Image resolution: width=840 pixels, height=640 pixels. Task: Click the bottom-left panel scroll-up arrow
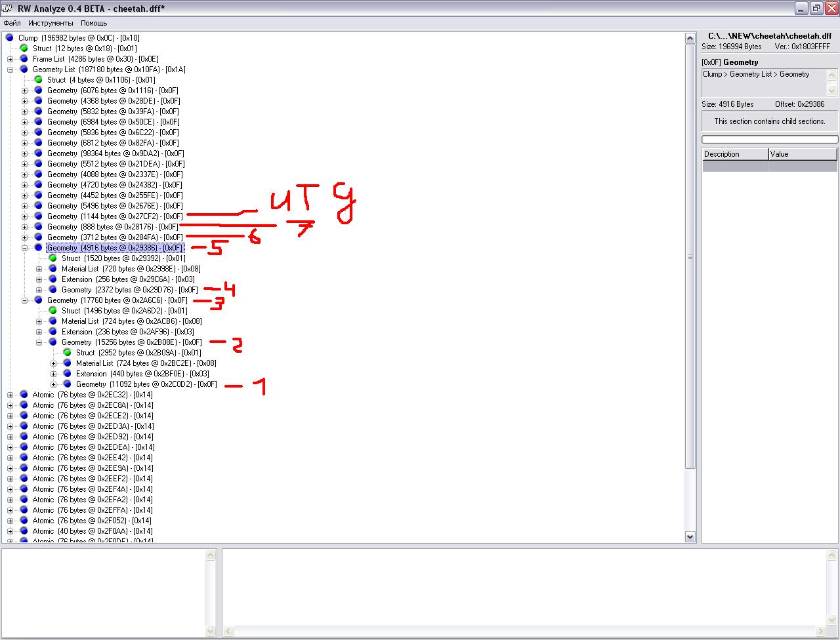pos(211,555)
